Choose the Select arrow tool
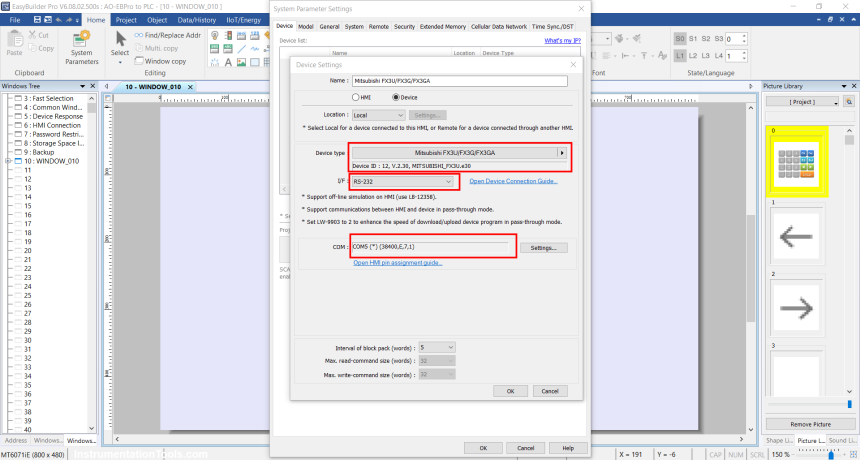The width and height of the screenshot is (860, 460). coord(120,41)
